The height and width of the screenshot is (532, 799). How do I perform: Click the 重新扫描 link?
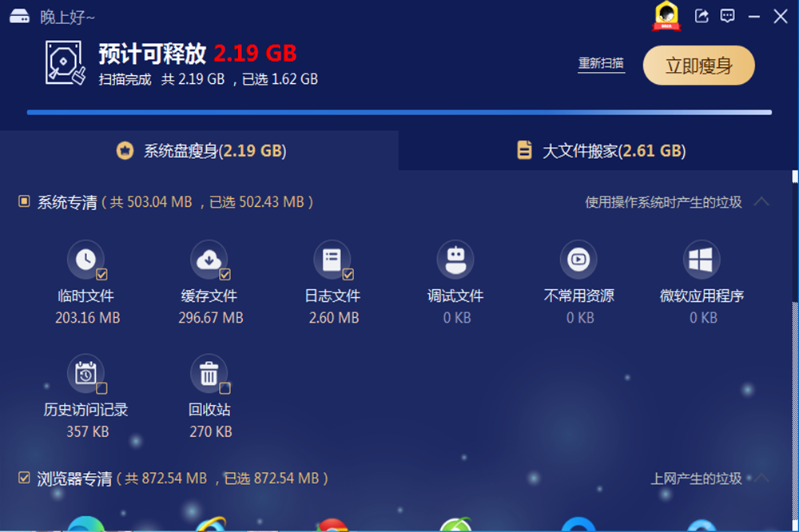pyautogui.click(x=602, y=64)
